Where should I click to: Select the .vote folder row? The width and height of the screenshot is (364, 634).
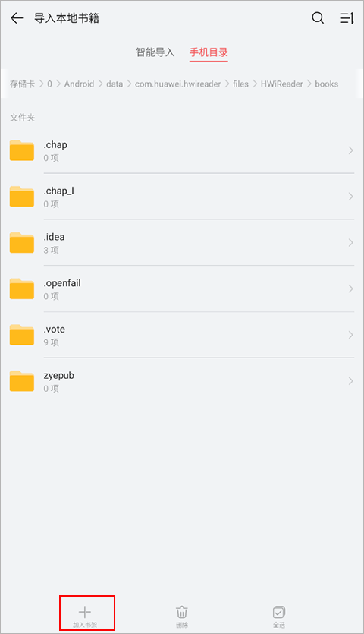pyautogui.click(x=182, y=335)
